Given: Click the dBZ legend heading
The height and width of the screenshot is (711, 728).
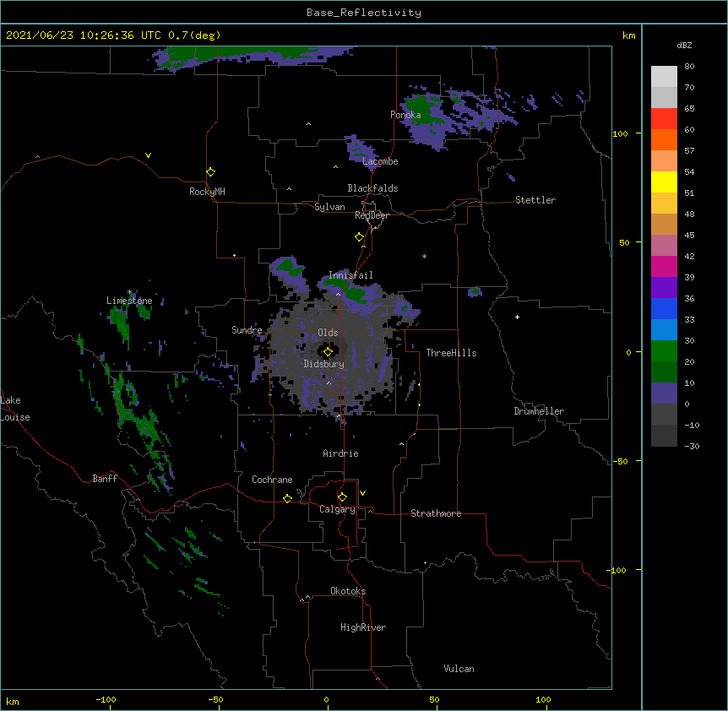Looking at the screenshot, I should pos(684,46).
